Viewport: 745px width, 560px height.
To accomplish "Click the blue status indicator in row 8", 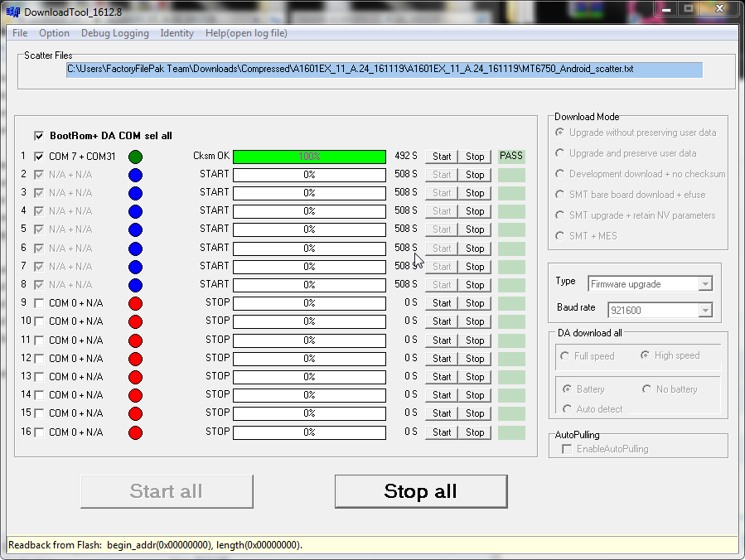I will pos(135,285).
